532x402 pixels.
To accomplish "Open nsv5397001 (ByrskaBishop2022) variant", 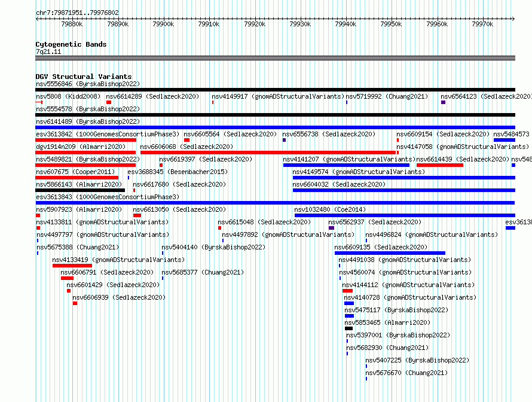I will pyautogui.click(x=398, y=335).
